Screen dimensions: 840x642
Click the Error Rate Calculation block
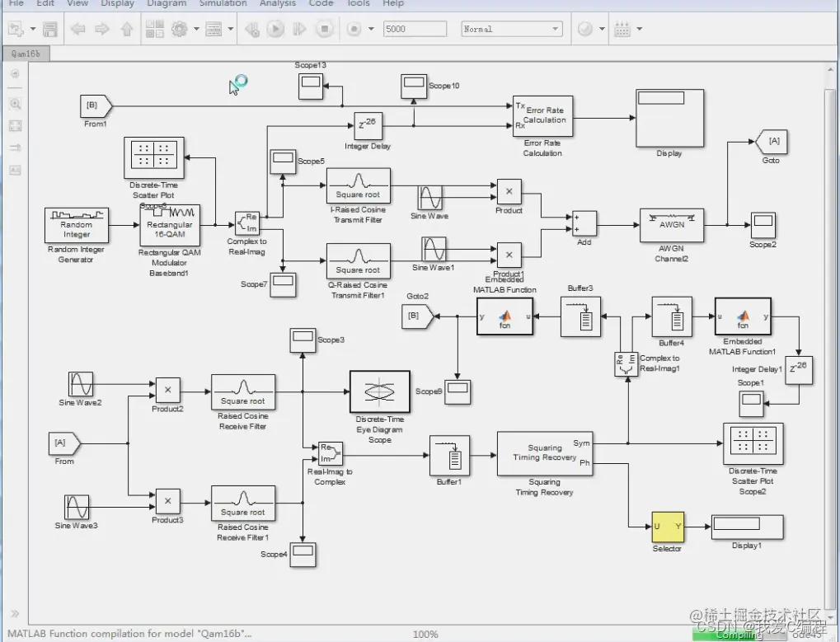542,116
